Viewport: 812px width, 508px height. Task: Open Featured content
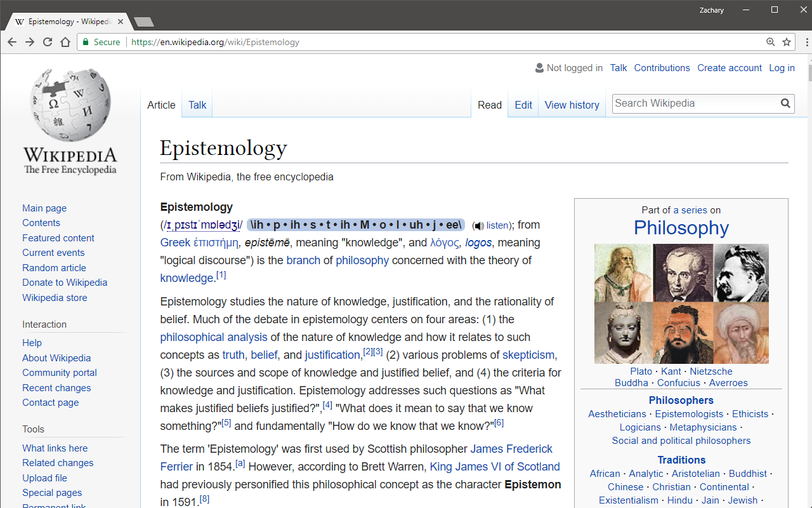pyautogui.click(x=58, y=238)
